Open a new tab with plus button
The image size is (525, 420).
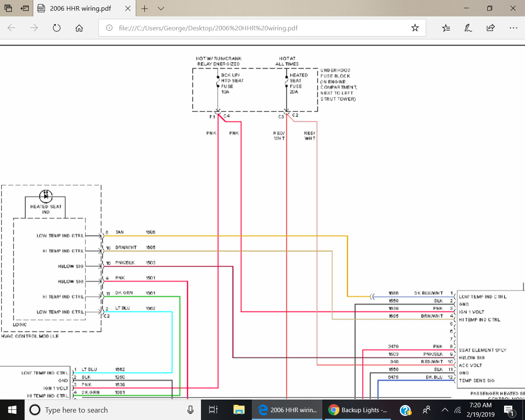pos(144,8)
